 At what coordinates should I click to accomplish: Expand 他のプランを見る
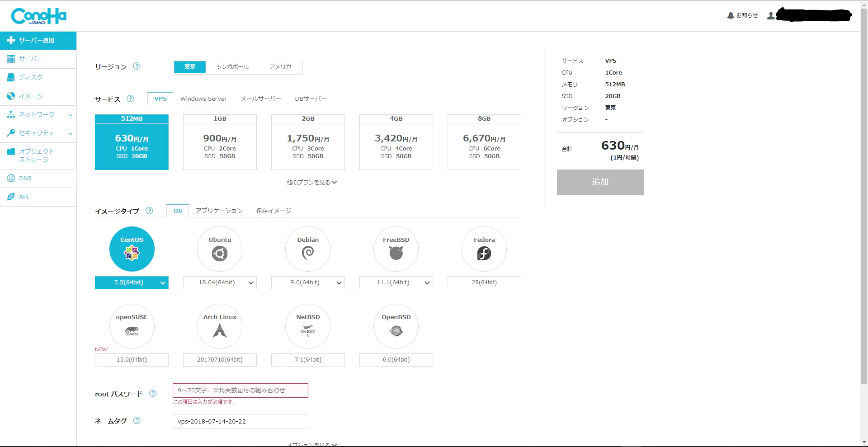312,183
